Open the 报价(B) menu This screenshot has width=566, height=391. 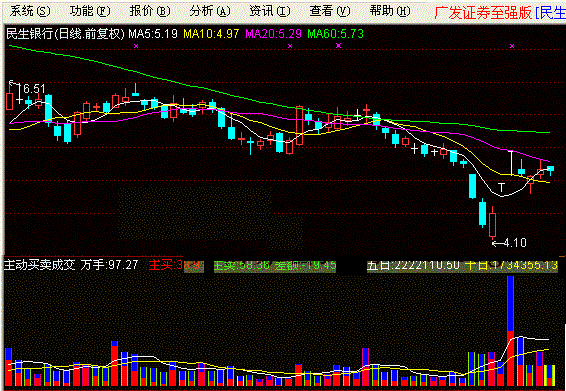click(150, 12)
